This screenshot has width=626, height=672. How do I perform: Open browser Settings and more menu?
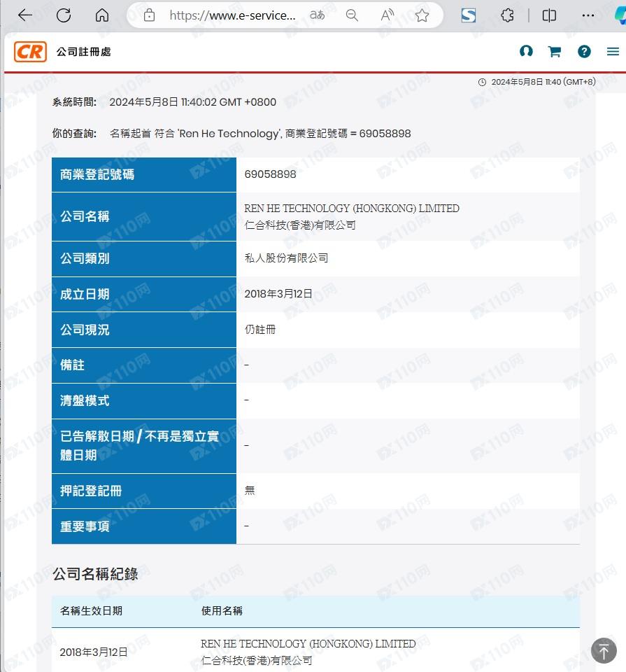point(589,15)
